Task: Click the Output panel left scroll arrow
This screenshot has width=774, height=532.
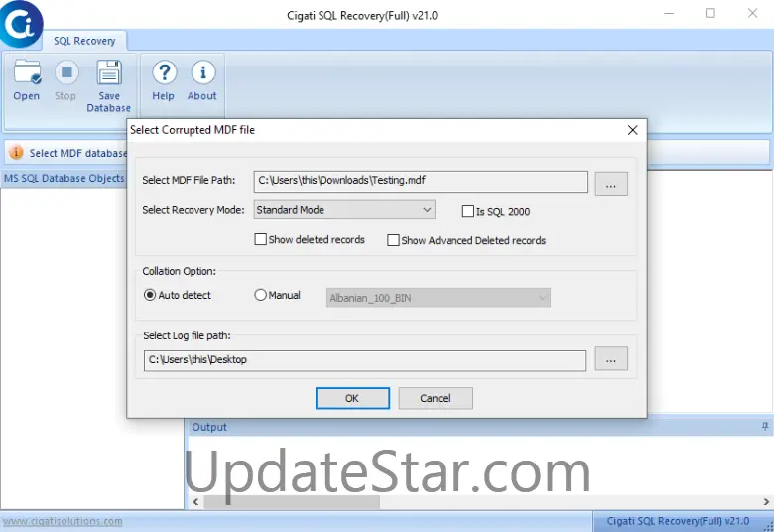Action: (195, 502)
